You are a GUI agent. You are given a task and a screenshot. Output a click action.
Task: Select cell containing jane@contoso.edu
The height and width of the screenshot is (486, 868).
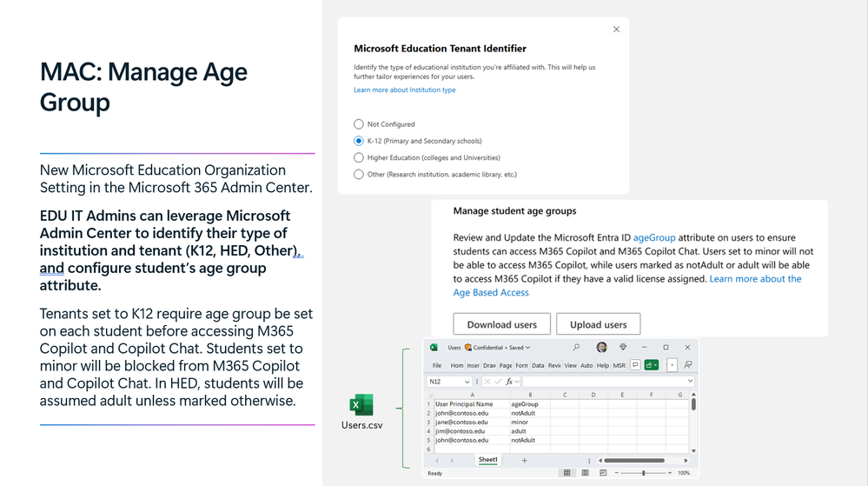click(x=472, y=423)
